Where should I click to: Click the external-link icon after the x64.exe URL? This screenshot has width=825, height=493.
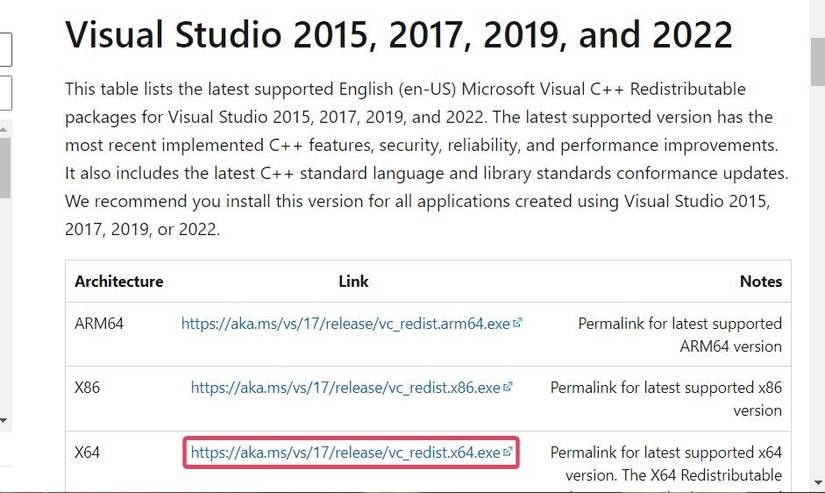(x=507, y=452)
